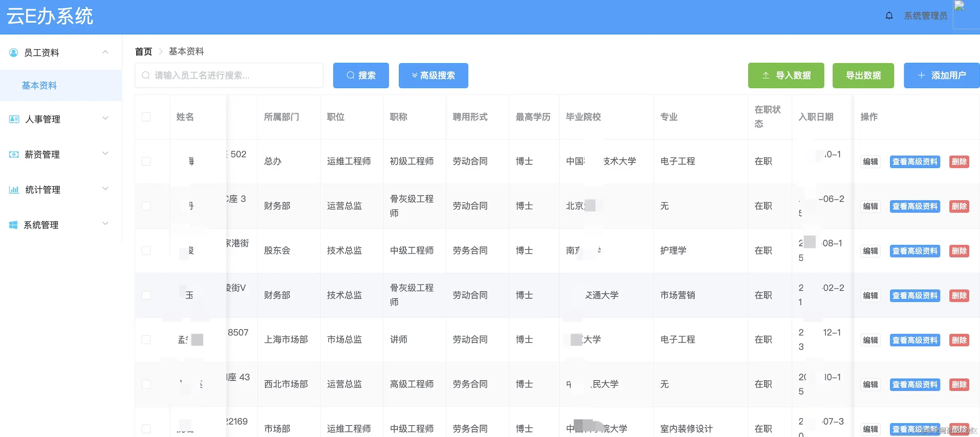Open the 系统管理 sidebar menu
980x437 pixels.
(x=41, y=225)
